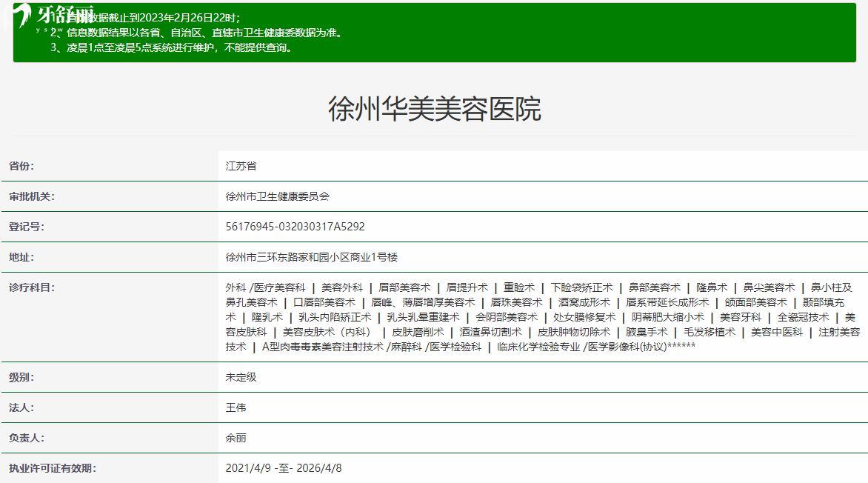This screenshot has height=483, width=868.
Task: Click the 省份 field label
Action: point(21,166)
